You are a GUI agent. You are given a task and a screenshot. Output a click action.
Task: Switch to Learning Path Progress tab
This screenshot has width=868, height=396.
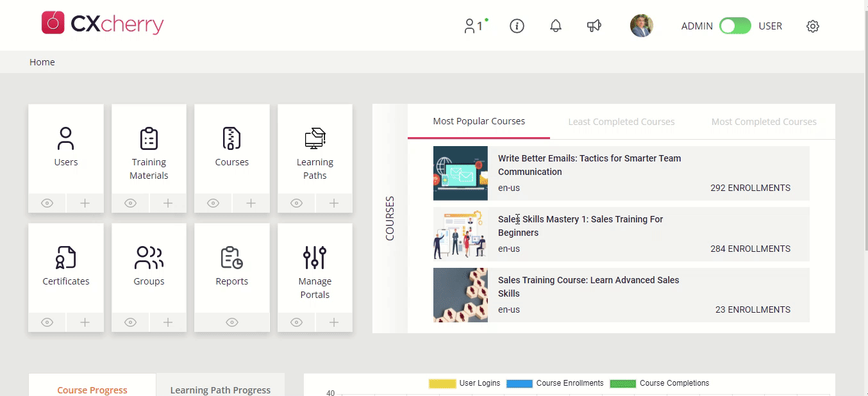coord(220,390)
